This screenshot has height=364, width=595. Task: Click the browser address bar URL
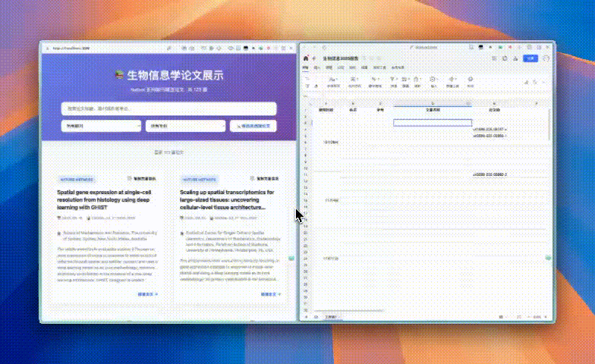click(71, 49)
